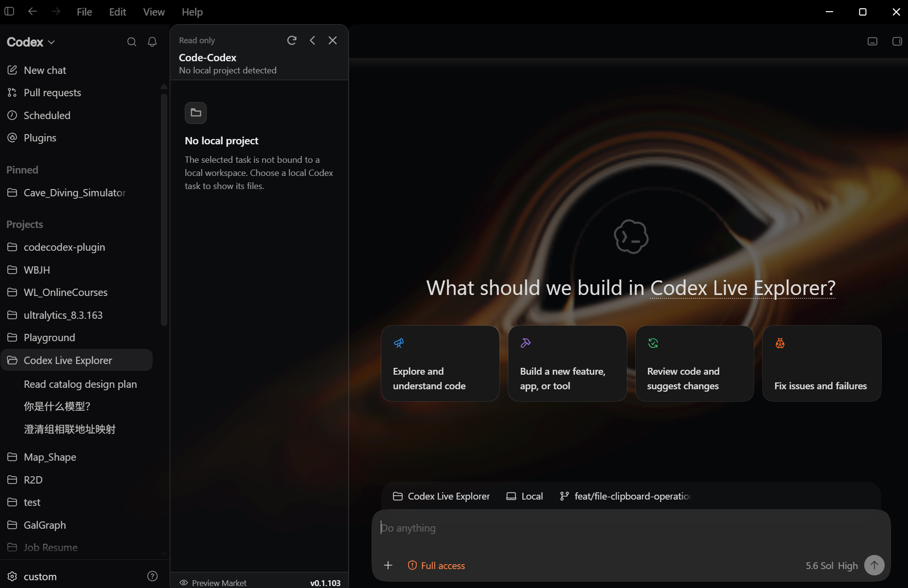
Task: Open the search icon in sidebar
Action: pyautogui.click(x=132, y=42)
